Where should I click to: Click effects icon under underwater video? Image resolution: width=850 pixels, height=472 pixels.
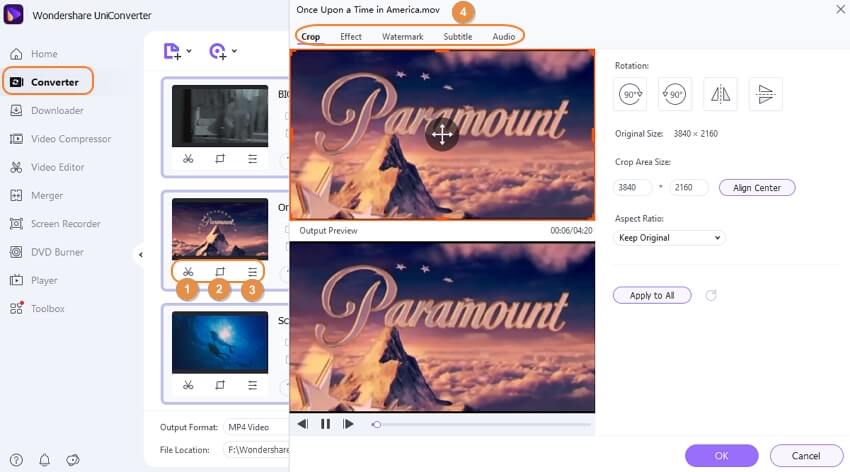coord(253,385)
